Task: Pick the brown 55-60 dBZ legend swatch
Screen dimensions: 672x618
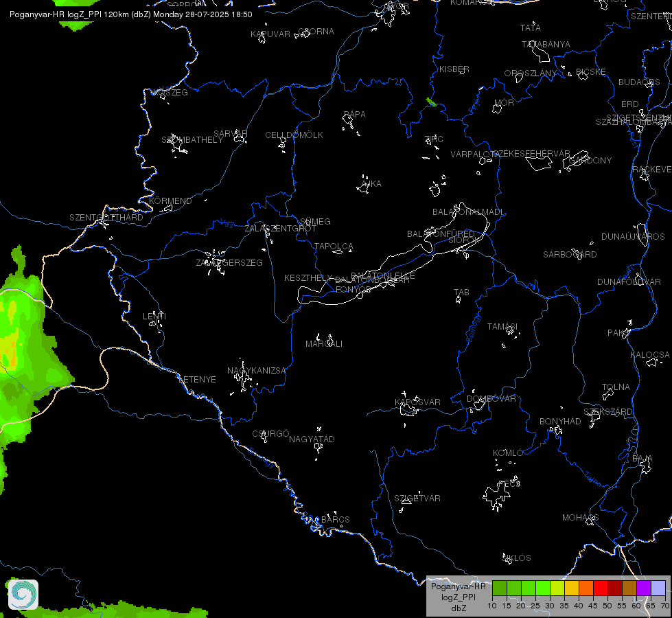Action: click(629, 588)
